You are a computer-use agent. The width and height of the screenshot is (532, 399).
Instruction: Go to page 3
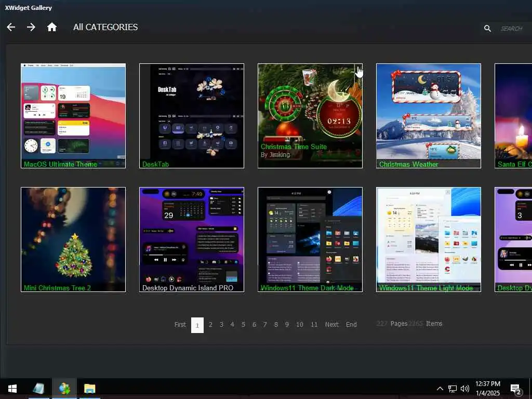point(221,325)
